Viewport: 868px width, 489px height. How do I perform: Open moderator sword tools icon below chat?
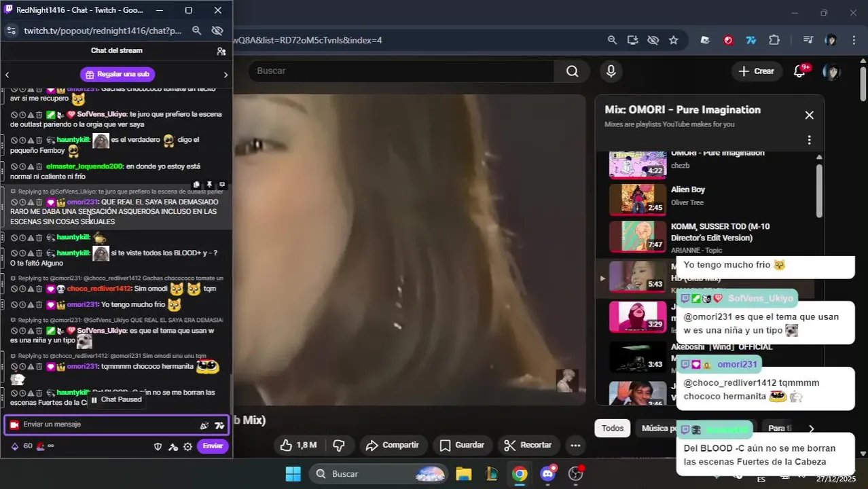tap(173, 446)
